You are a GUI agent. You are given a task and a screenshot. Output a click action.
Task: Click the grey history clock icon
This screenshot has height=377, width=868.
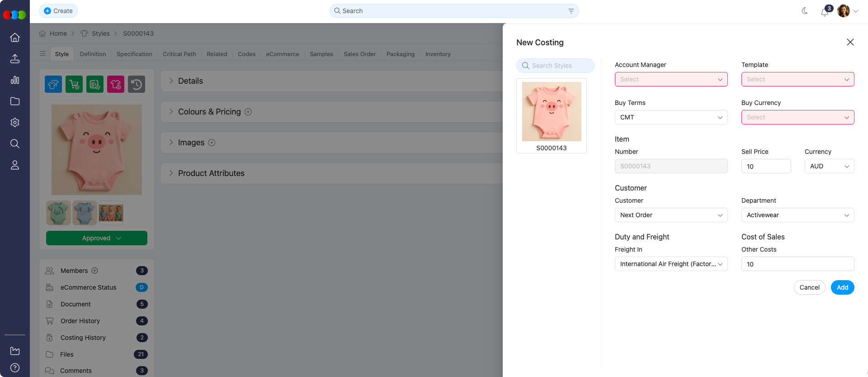pos(137,84)
